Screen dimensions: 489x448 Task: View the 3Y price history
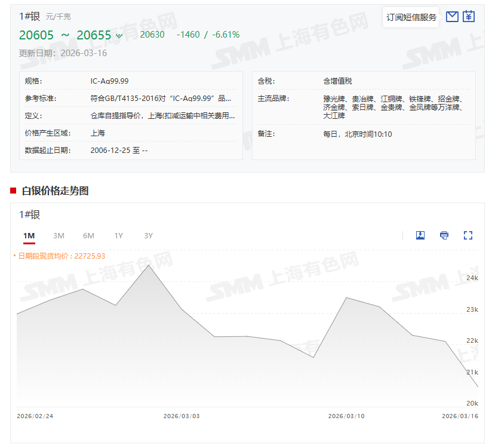click(x=148, y=236)
